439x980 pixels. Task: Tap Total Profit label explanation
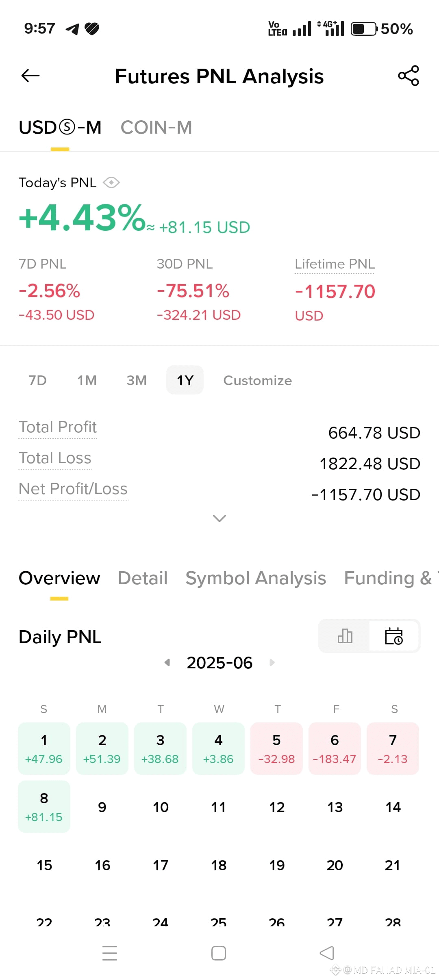coord(58,427)
